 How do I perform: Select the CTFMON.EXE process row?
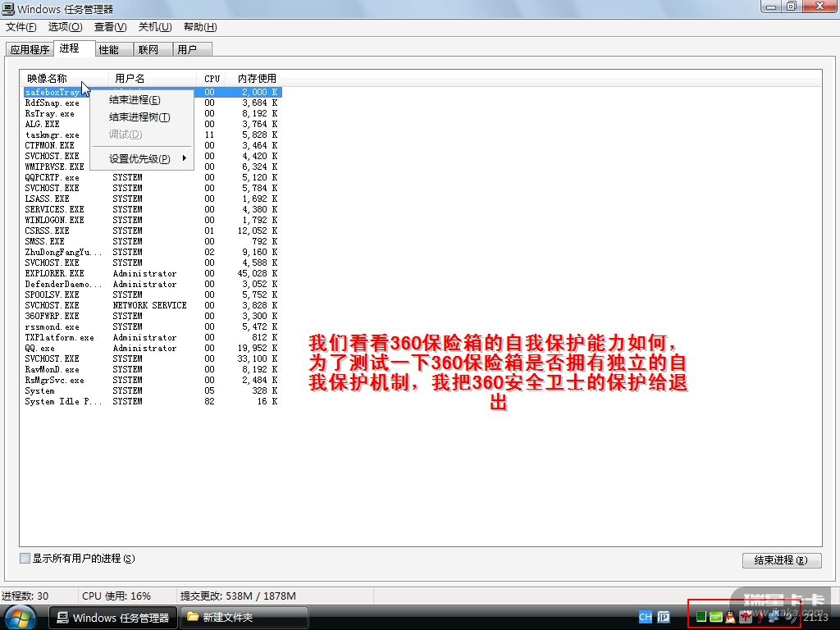point(152,146)
